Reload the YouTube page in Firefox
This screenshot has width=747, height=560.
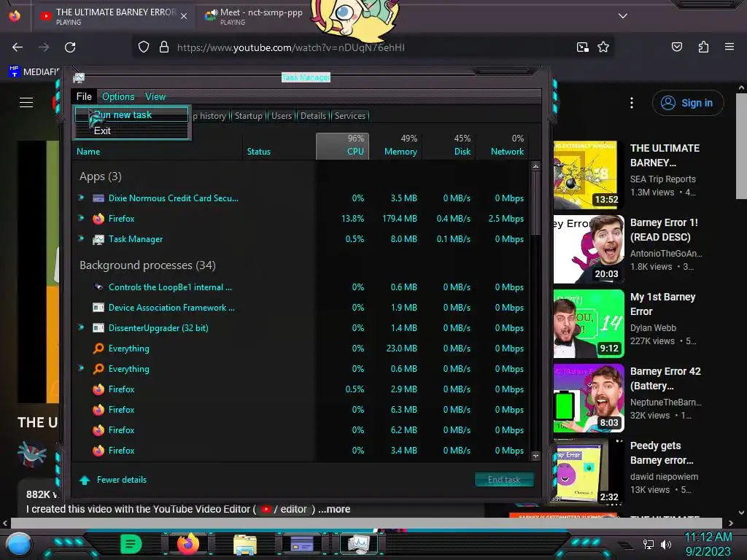click(70, 47)
